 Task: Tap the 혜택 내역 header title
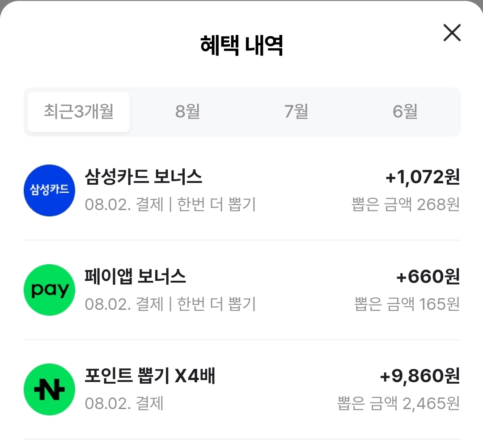pyautogui.click(x=241, y=46)
